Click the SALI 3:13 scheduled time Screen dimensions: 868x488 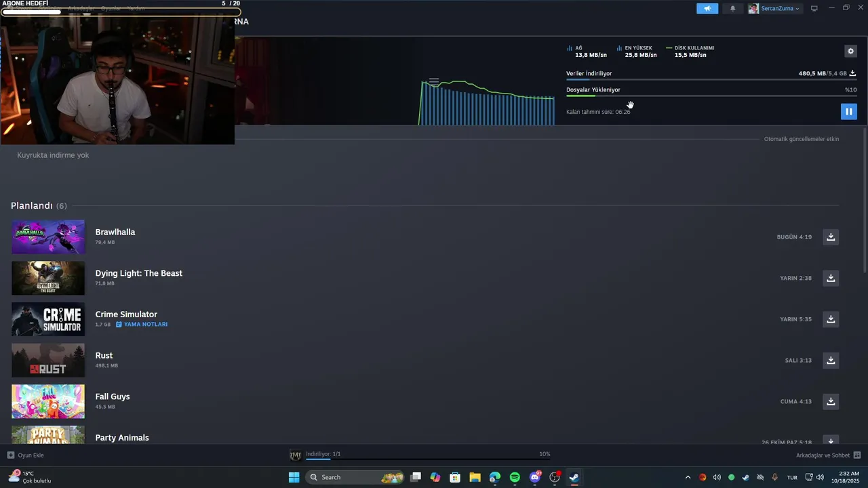click(x=798, y=361)
